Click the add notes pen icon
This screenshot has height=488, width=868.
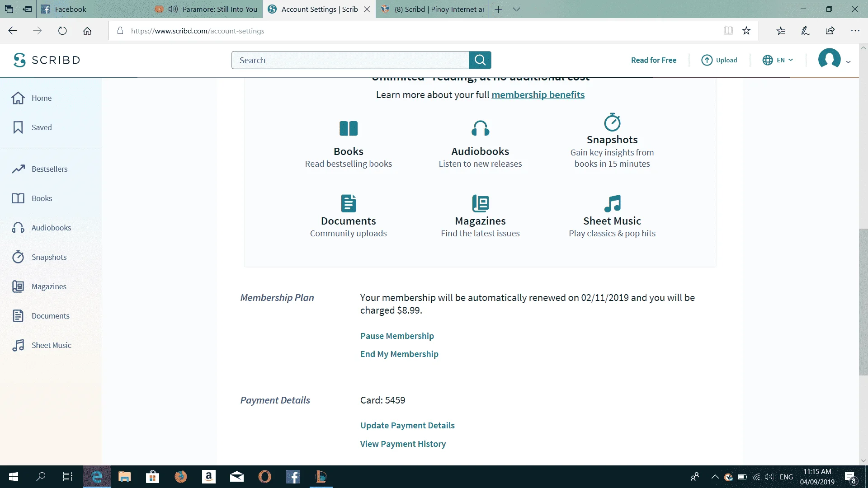tap(805, 31)
